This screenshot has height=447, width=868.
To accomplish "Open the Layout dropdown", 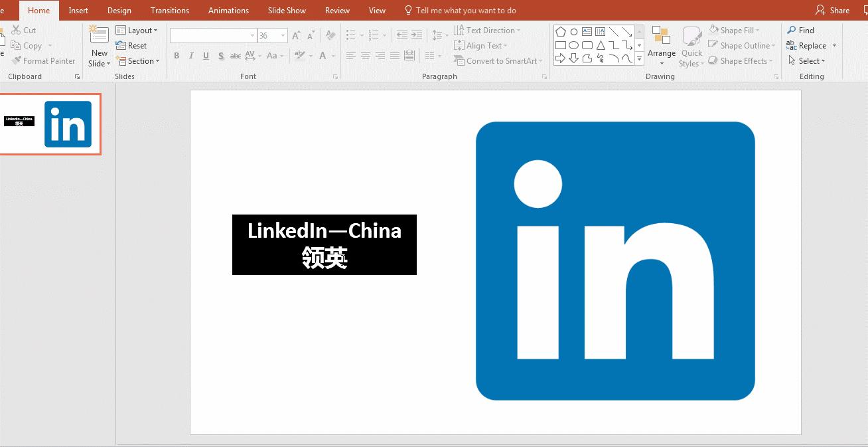I will [x=137, y=31].
